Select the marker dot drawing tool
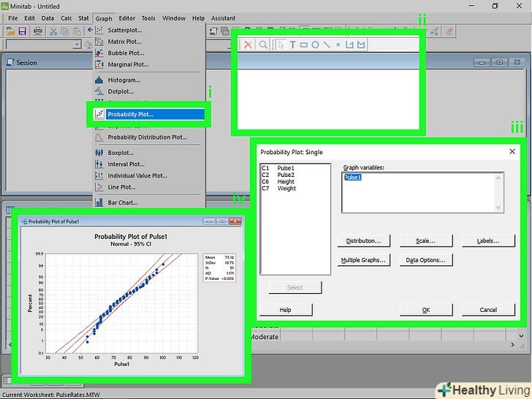This screenshot has height=399, width=532. coord(338,45)
